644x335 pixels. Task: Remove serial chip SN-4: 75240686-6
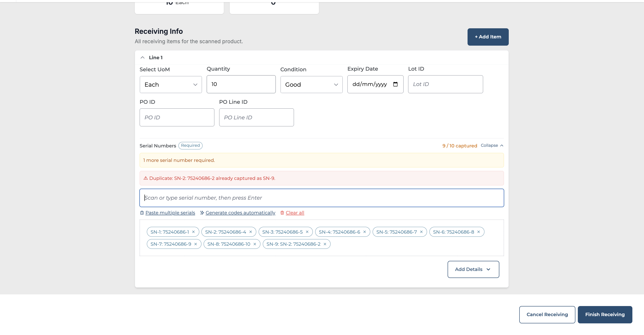(365, 232)
